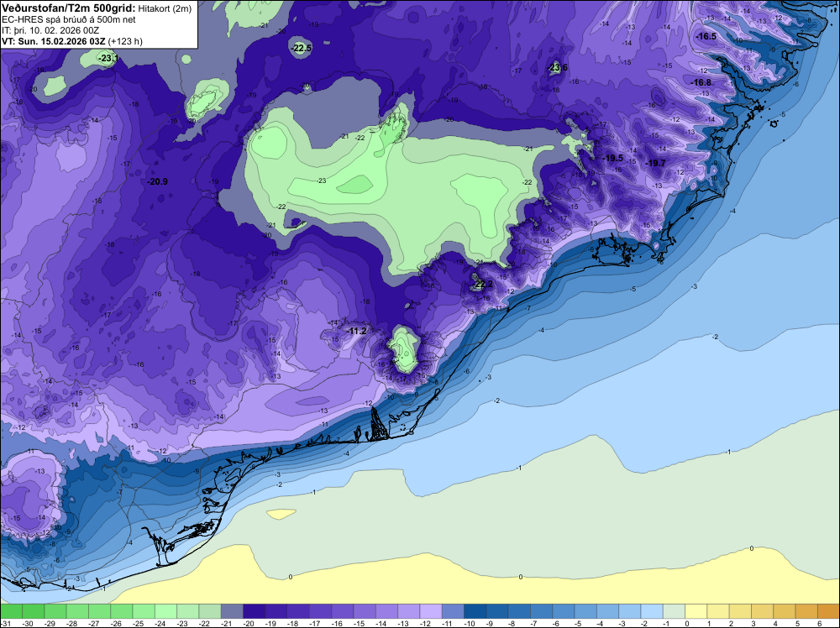Select the legend swatch labeled -12
This screenshot has width=840, height=628.
coord(431,611)
